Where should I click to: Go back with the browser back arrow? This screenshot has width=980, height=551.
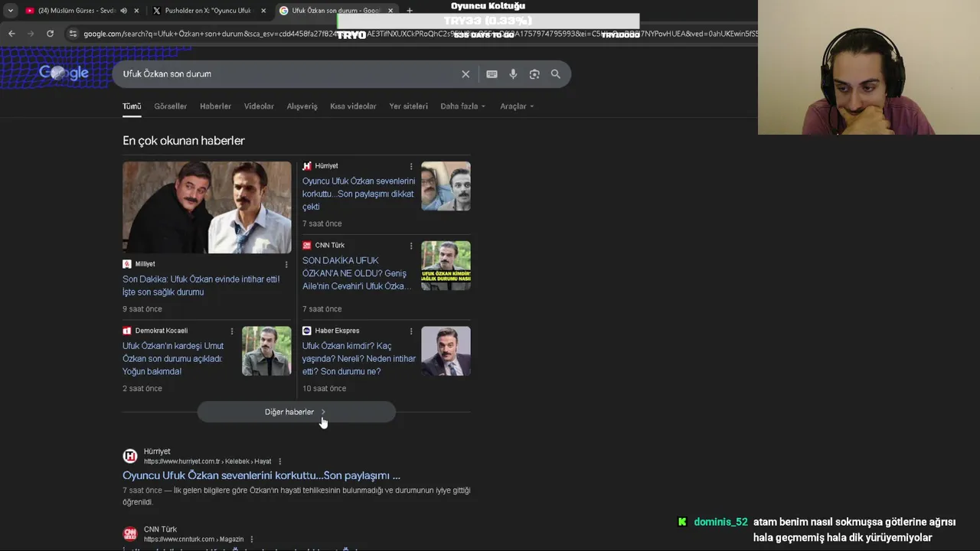point(11,34)
